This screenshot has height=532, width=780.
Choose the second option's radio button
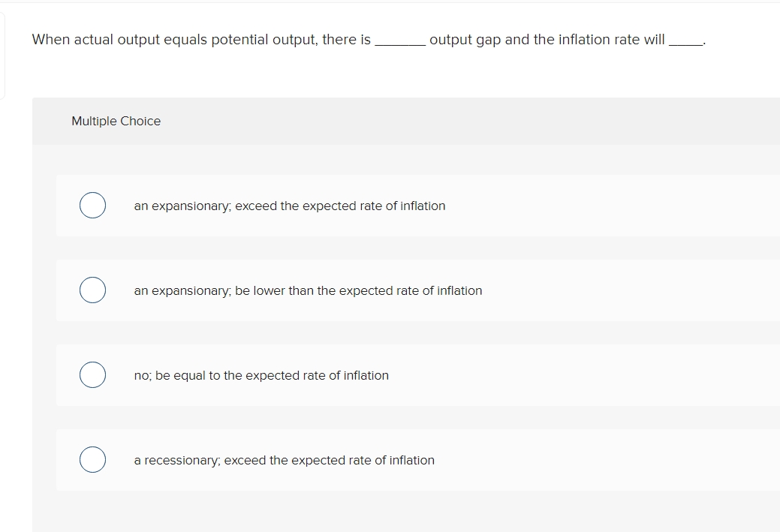[x=92, y=290]
